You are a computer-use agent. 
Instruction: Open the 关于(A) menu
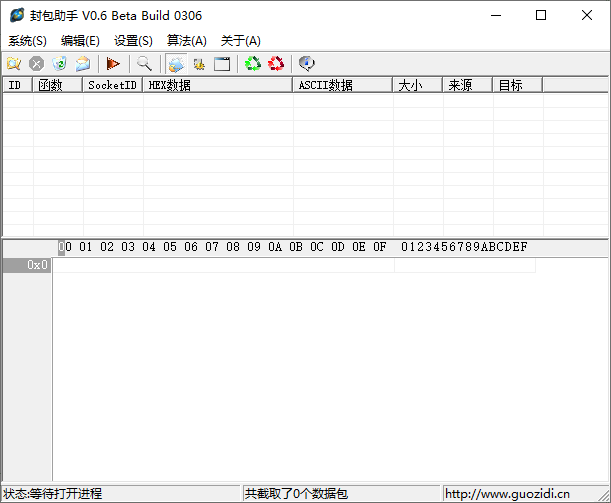click(240, 41)
